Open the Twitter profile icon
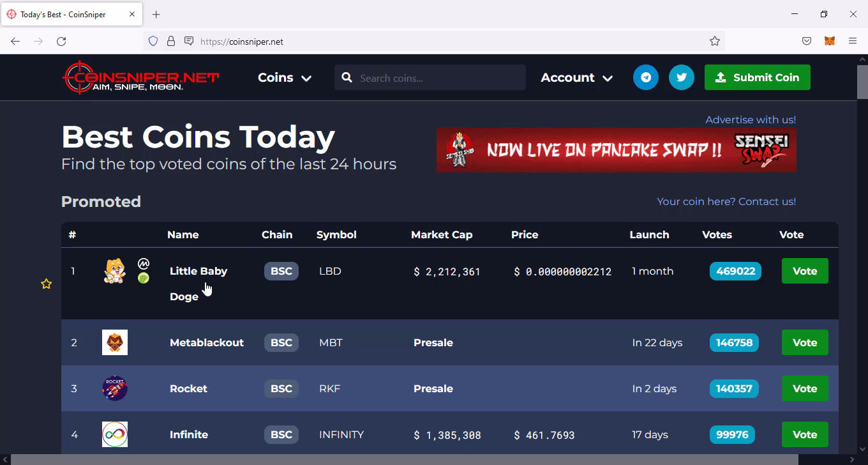 click(681, 77)
